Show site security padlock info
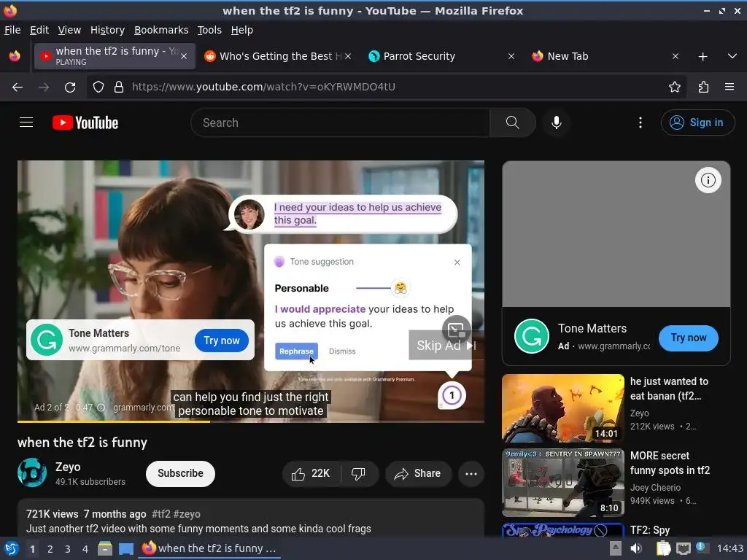This screenshot has height=560, width=747. (119, 87)
